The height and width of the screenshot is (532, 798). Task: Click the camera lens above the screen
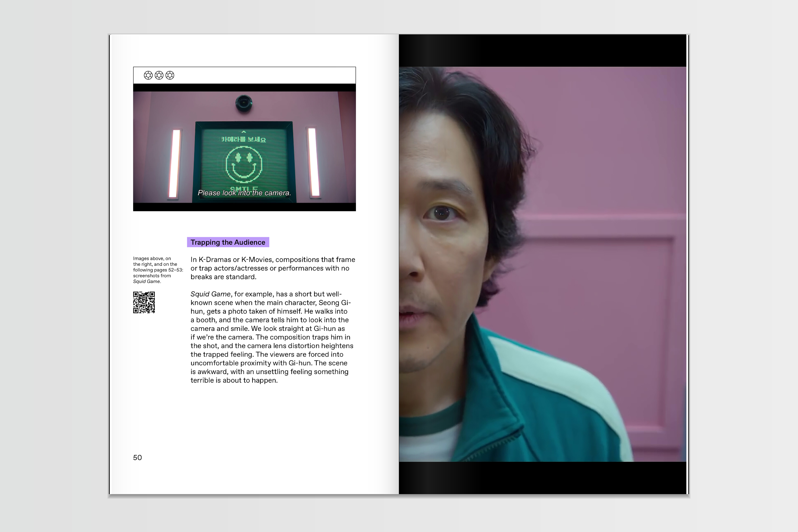(244, 103)
